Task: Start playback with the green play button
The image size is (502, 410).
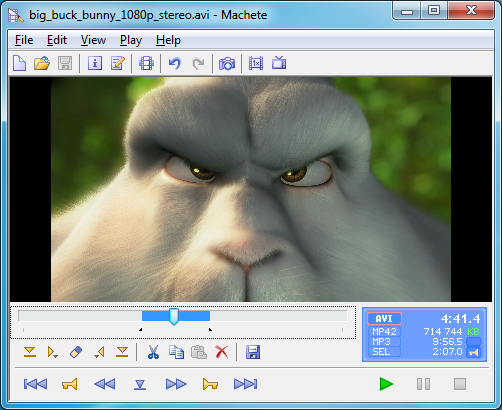Action: (386, 384)
